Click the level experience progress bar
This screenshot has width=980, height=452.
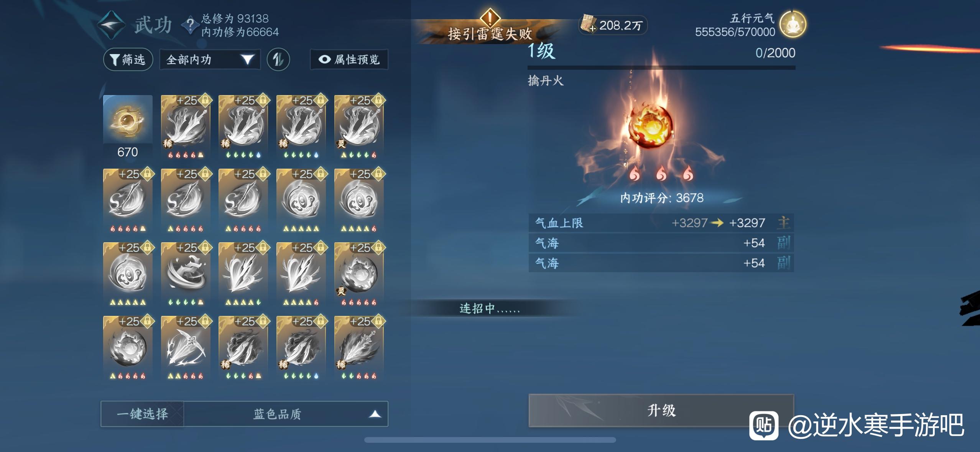(x=661, y=67)
